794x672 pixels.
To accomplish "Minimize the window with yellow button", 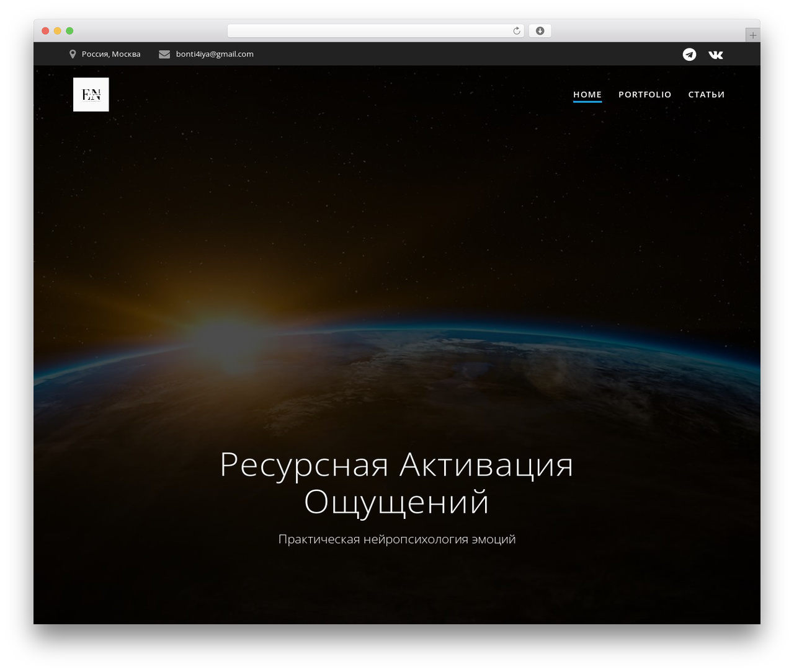I will pos(58,31).
